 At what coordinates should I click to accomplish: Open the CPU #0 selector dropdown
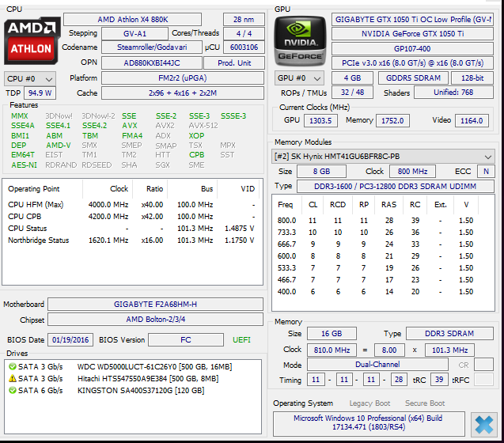tap(30, 79)
